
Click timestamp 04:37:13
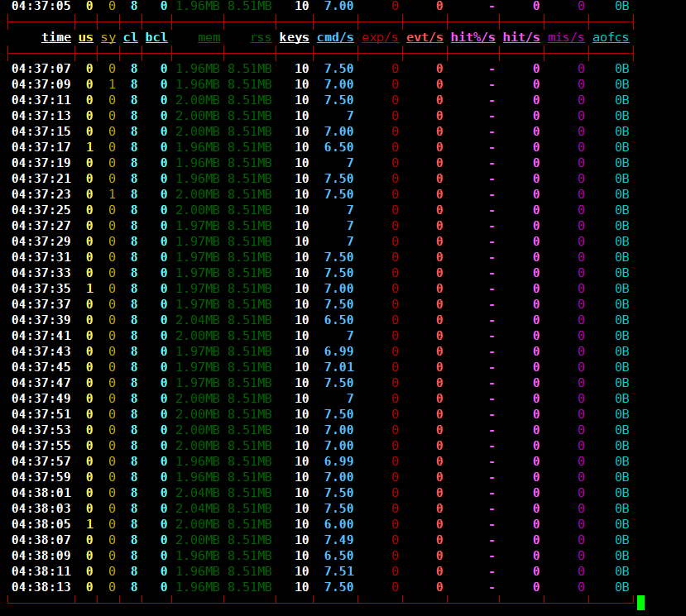tap(41, 116)
